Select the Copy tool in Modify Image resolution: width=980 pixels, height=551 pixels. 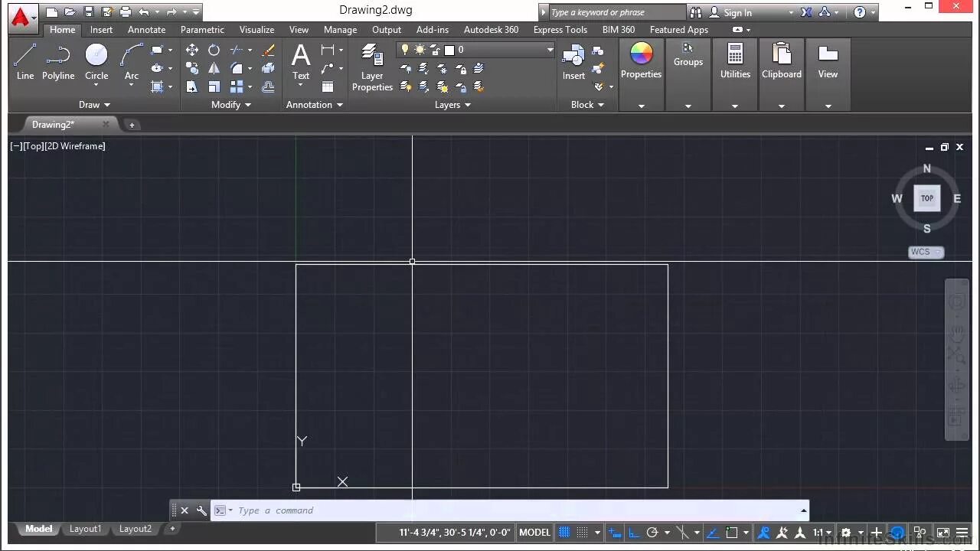pos(191,68)
